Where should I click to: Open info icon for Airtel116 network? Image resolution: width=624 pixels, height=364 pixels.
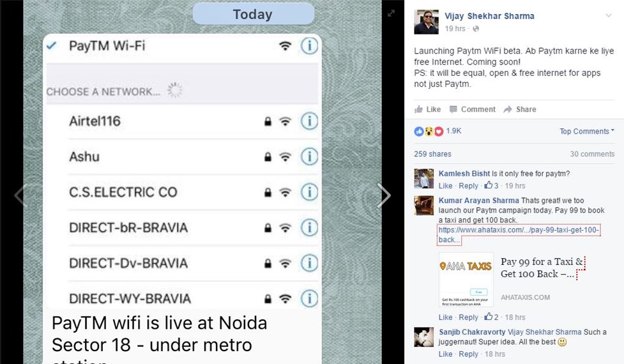(309, 121)
